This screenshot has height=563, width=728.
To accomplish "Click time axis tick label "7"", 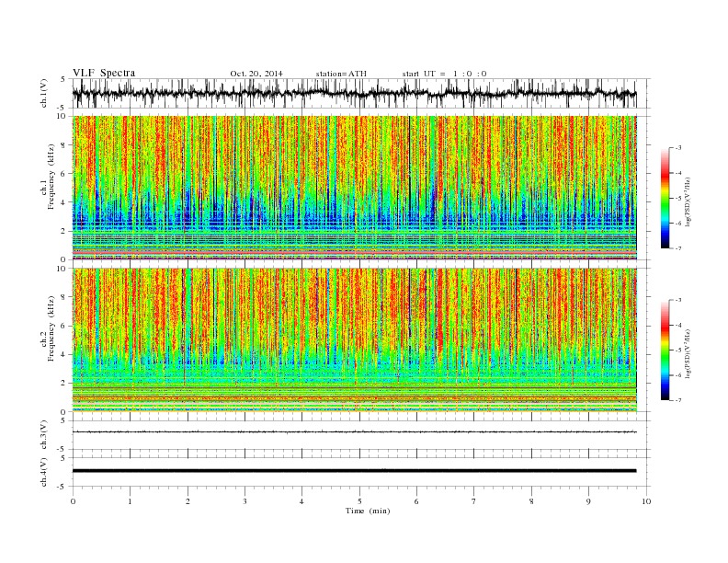I will coord(474,501).
